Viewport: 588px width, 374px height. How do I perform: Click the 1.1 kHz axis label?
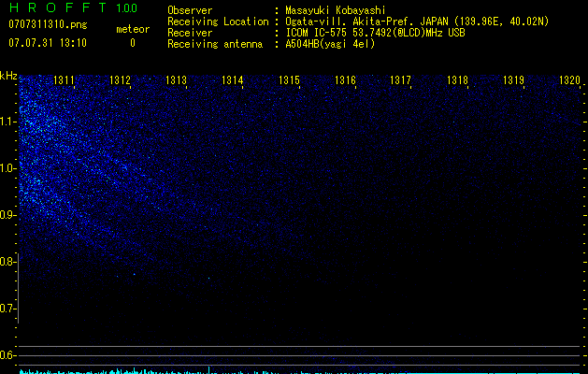coord(7,122)
